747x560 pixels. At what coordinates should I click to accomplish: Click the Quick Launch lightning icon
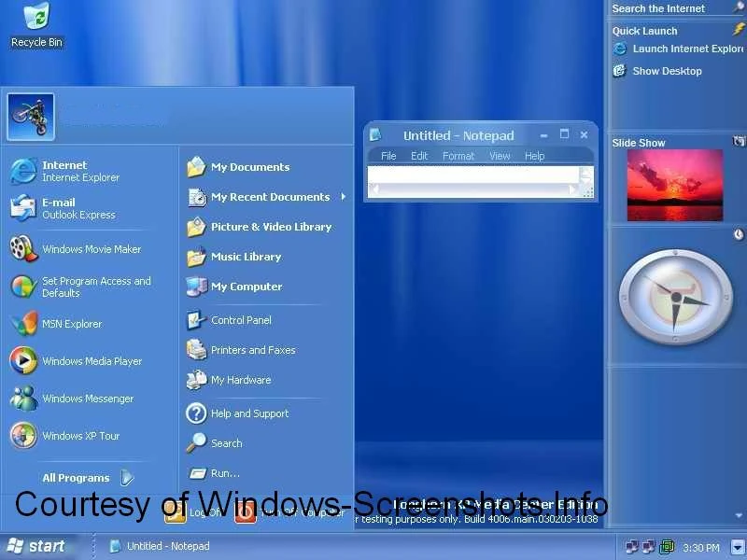[739, 30]
